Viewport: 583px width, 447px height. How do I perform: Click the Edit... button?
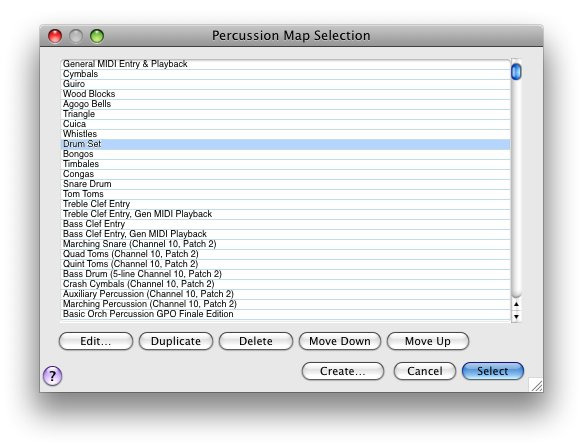click(x=96, y=341)
